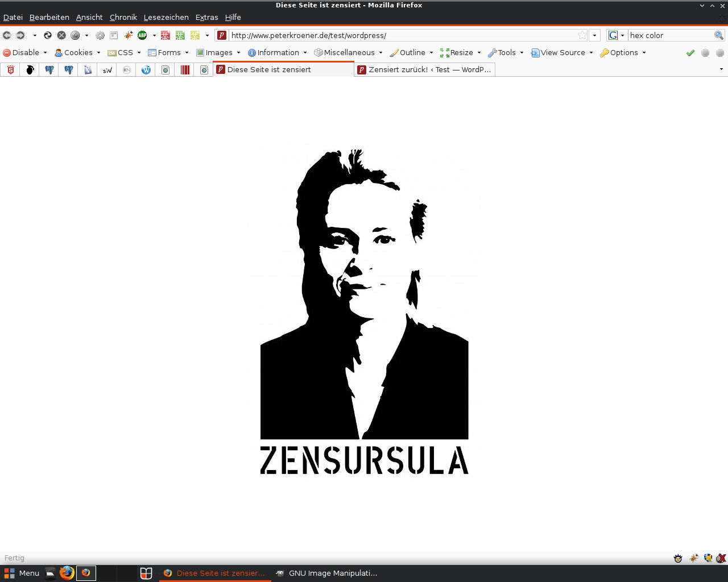Image resolution: width=728 pixels, height=582 pixels.
Task: Open Firebug via the bug icon in toolbar
Action: pyautogui.click(x=129, y=35)
